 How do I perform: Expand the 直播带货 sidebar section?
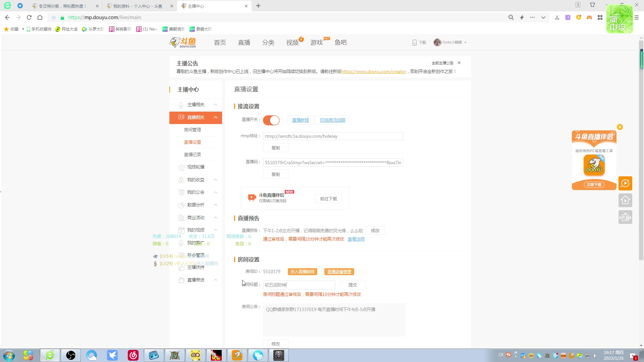[196, 280]
